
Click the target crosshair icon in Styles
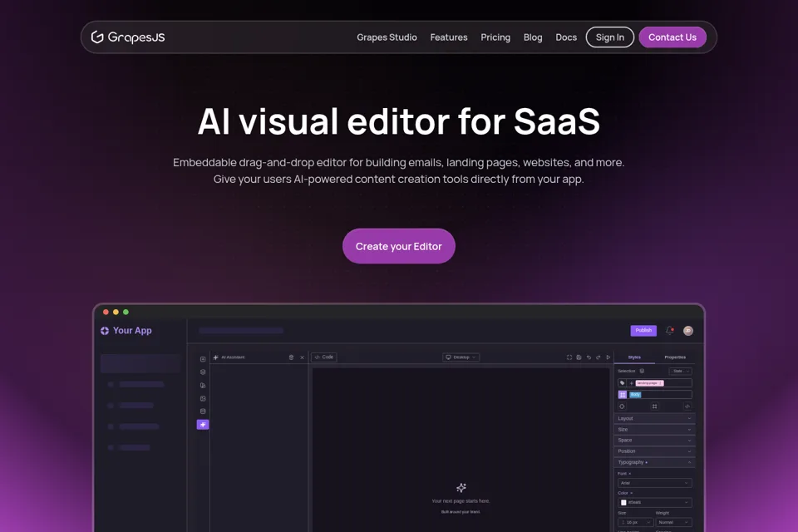click(x=622, y=406)
